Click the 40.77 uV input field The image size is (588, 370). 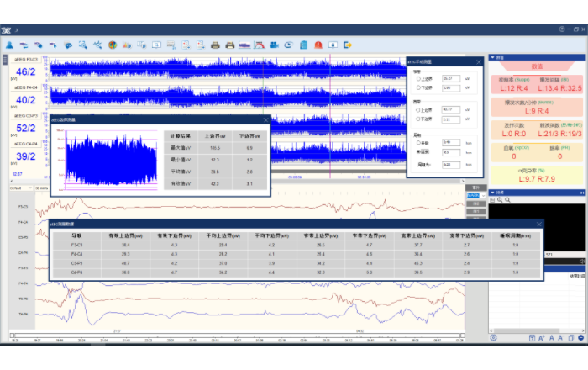pos(451,110)
